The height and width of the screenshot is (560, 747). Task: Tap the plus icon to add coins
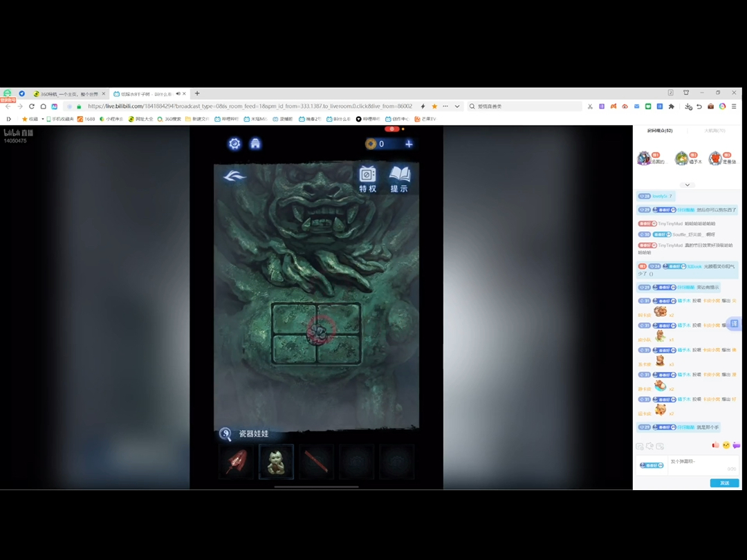point(409,144)
